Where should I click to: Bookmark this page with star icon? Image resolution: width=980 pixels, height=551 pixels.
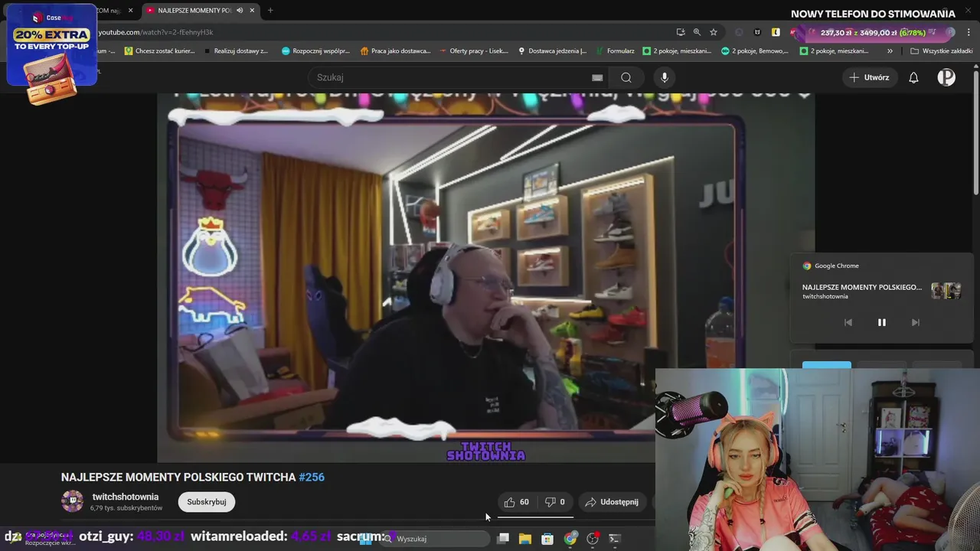[x=714, y=32]
